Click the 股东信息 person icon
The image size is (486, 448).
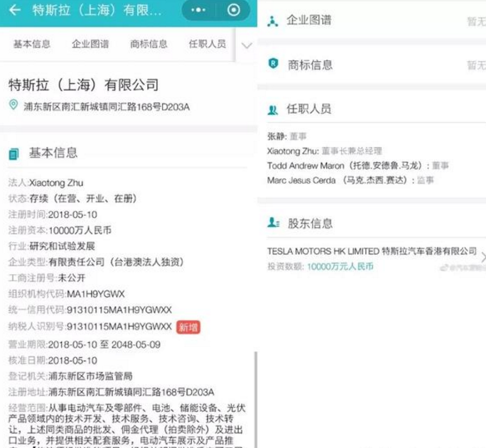(274, 222)
